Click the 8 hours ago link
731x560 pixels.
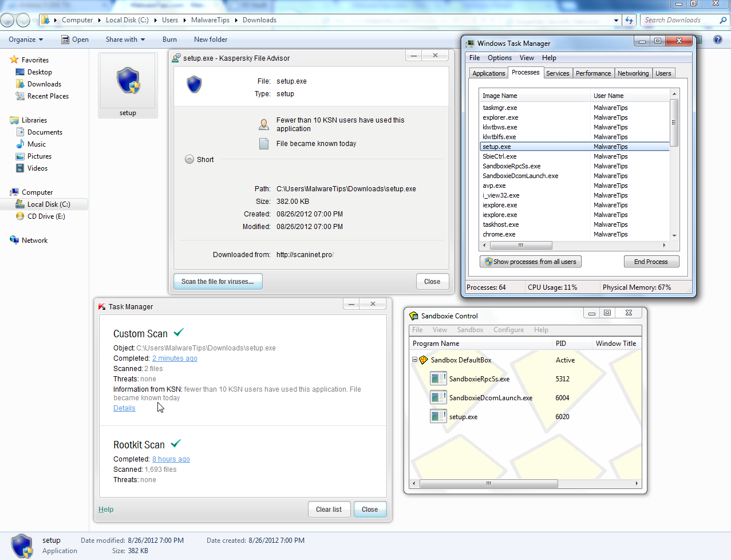tap(171, 459)
